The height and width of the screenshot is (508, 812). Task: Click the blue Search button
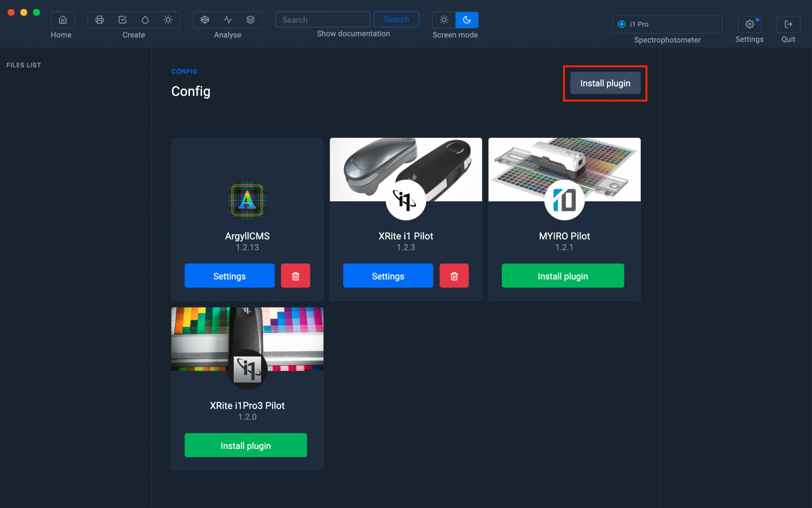396,19
